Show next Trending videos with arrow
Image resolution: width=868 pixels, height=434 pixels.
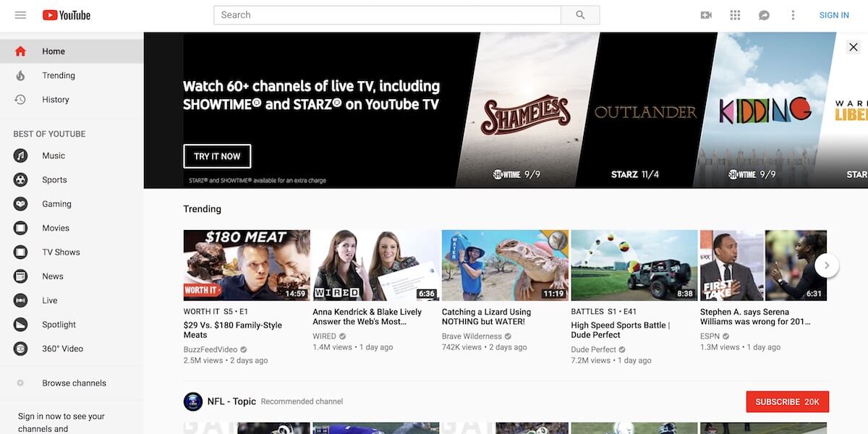[x=827, y=265]
